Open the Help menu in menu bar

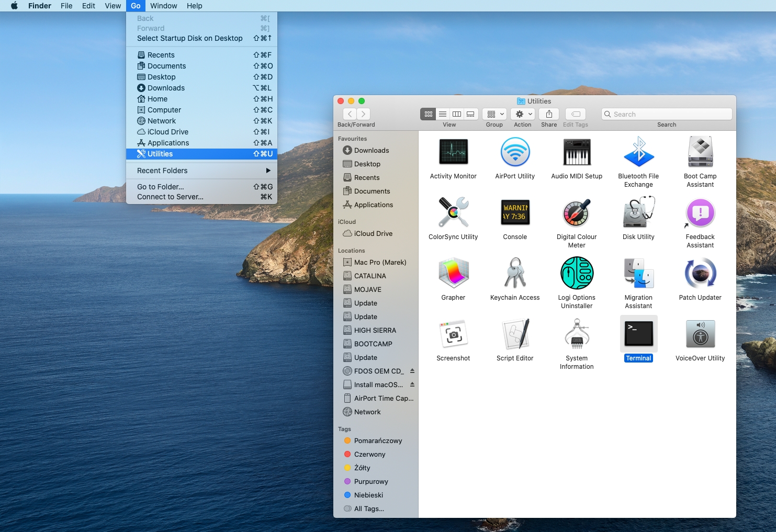[x=195, y=6]
